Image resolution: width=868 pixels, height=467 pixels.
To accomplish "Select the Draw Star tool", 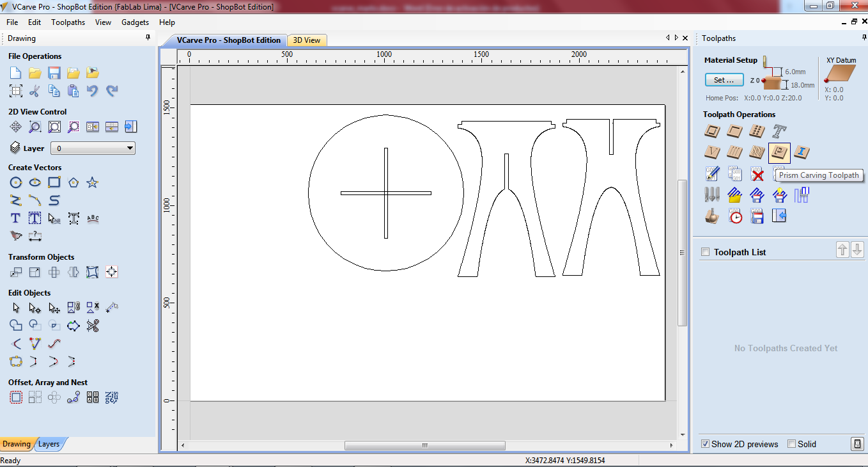I will coord(93,183).
